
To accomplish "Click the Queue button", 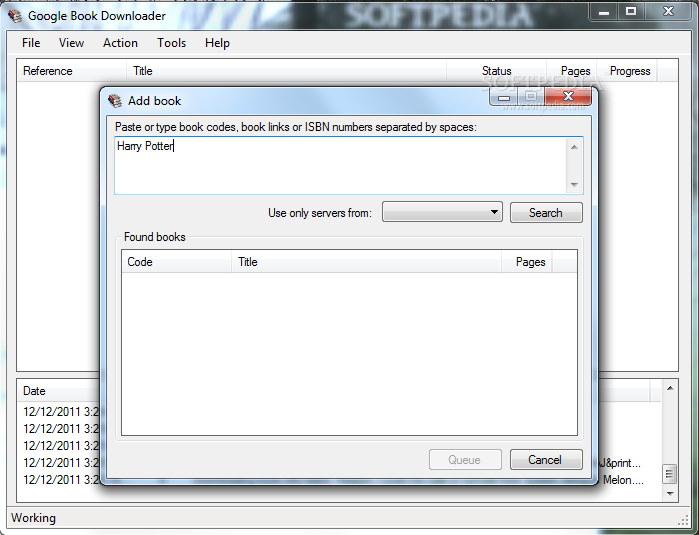I will point(465,460).
